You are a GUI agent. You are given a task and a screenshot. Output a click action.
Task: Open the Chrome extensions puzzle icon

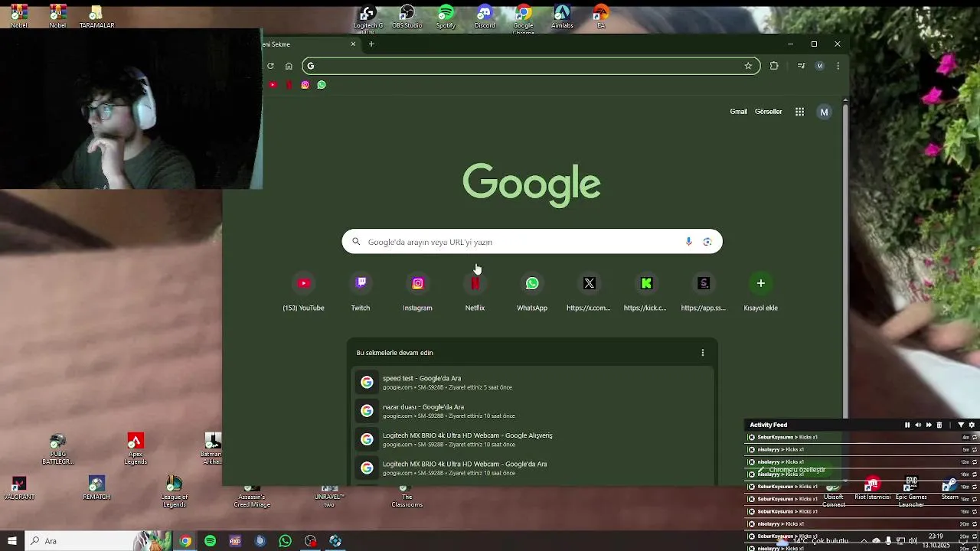(x=774, y=66)
